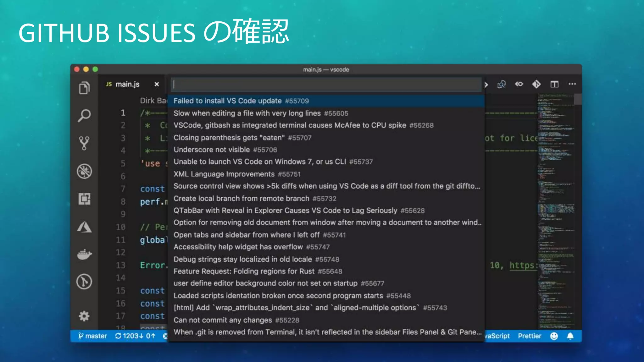
Task: Select issue Debug strings stay localized #55748
Action: pos(326,259)
